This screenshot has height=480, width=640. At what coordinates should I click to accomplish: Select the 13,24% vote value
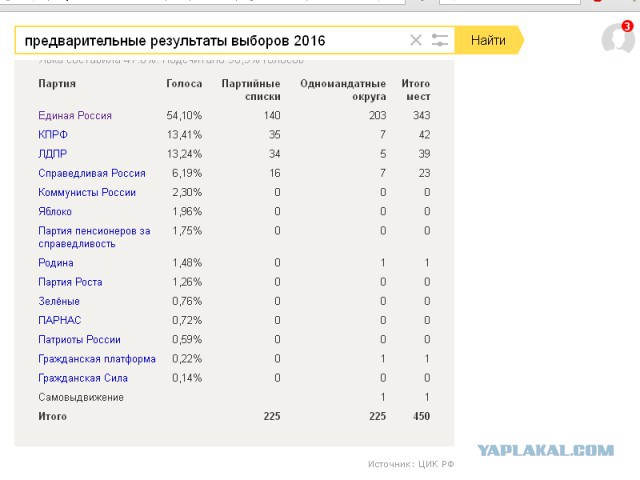tap(184, 154)
